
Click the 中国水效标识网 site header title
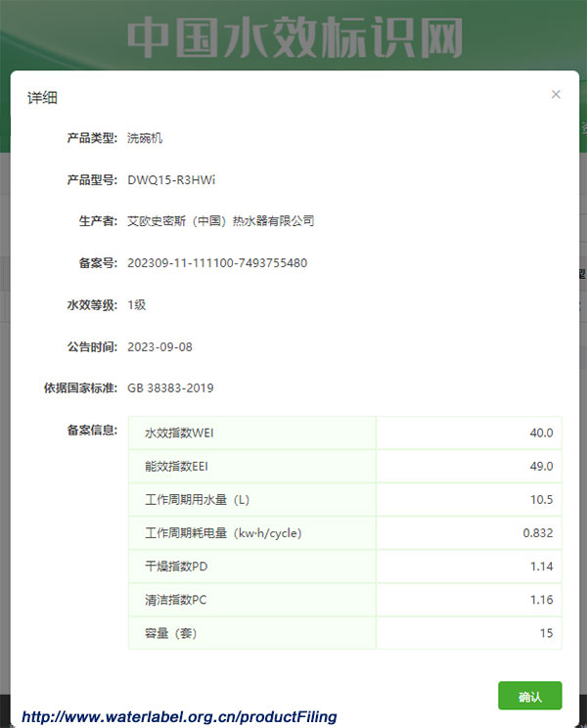pyautogui.click(x=294, y=37)
